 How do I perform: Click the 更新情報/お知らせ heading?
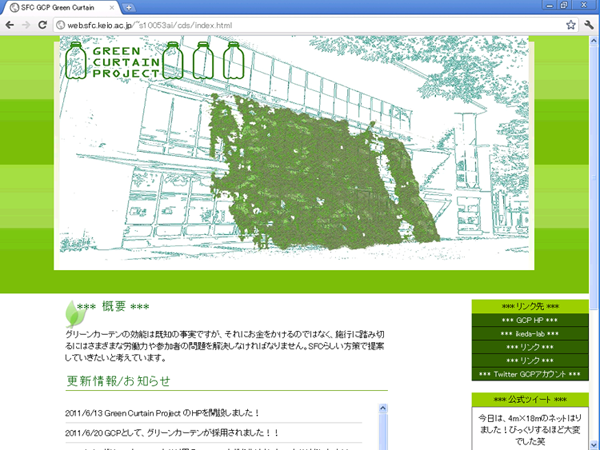click(118, 381)
